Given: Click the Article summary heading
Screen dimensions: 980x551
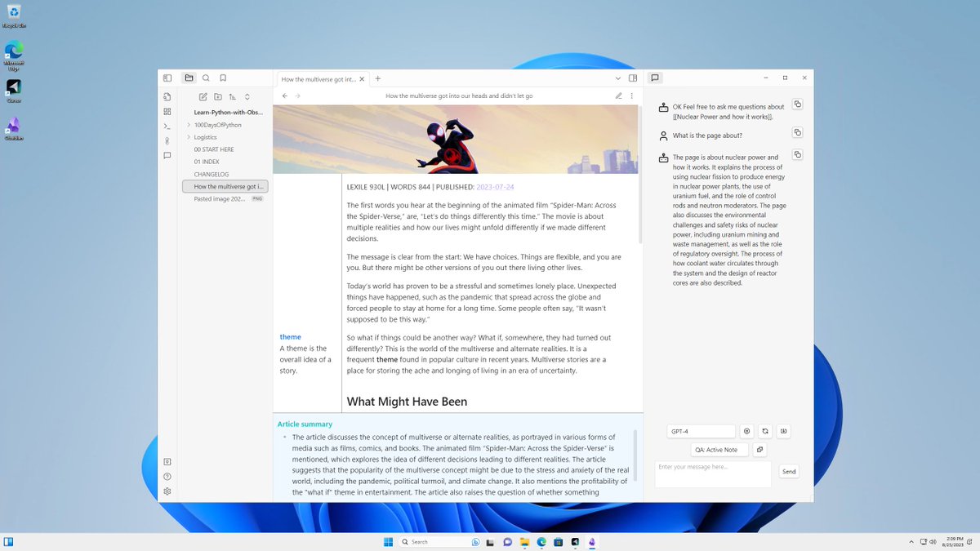Looking at the screenshot, I should coord(305,424).
